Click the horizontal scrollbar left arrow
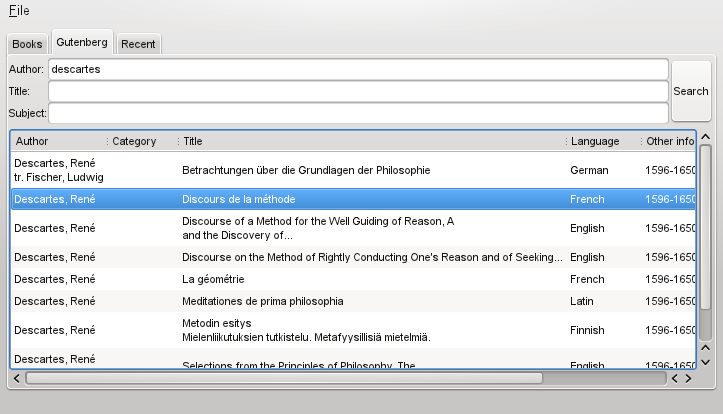The height and width of the screenshot is (414, 723). click(x=675, y=379)
